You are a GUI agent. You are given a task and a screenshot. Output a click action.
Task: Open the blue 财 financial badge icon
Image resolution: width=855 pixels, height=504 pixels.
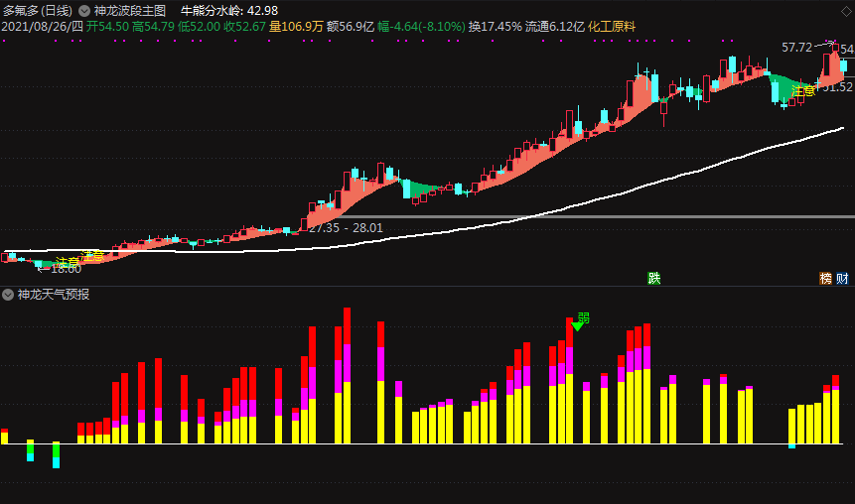coord(842,279)
